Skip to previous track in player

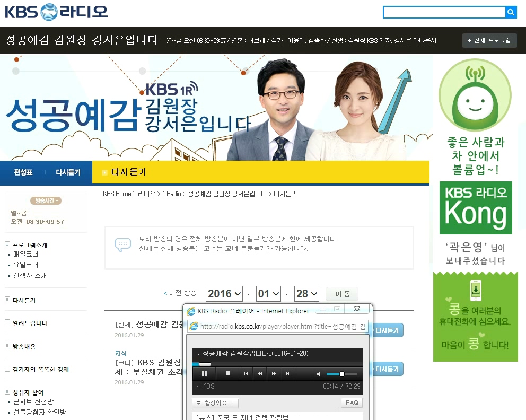246,373
